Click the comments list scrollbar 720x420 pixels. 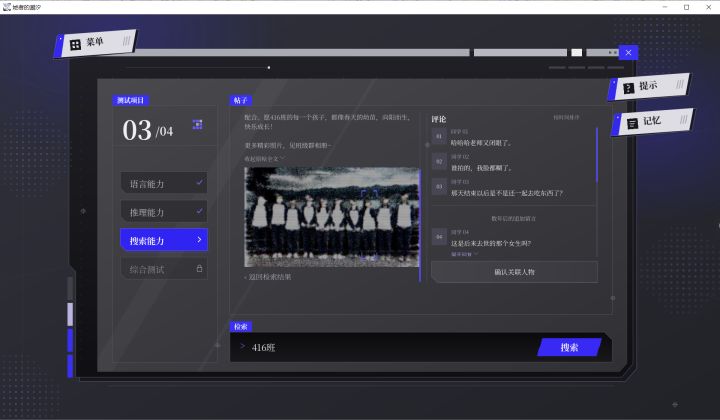click(x=596, y=155)
